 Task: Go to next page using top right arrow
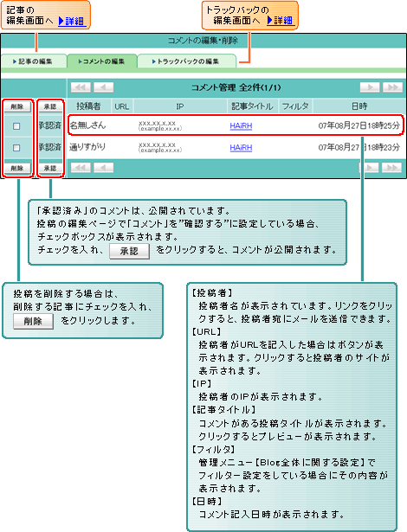[x=370, y=87]
